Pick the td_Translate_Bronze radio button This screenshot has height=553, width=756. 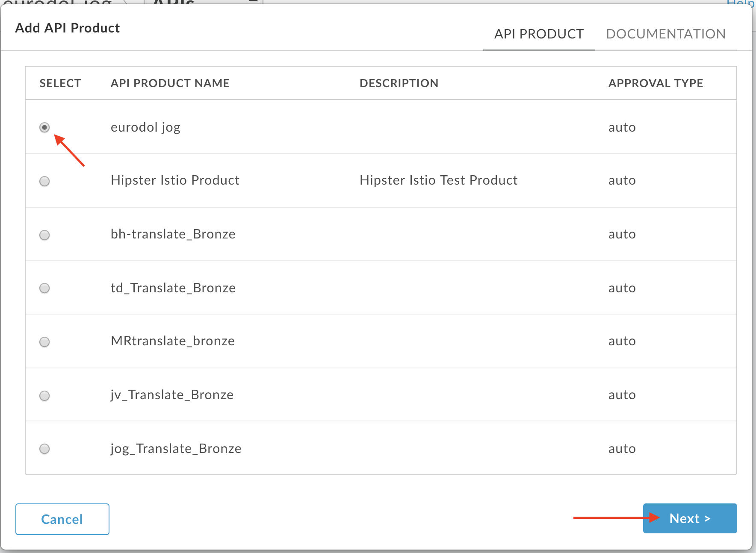(x=44, y=288)
